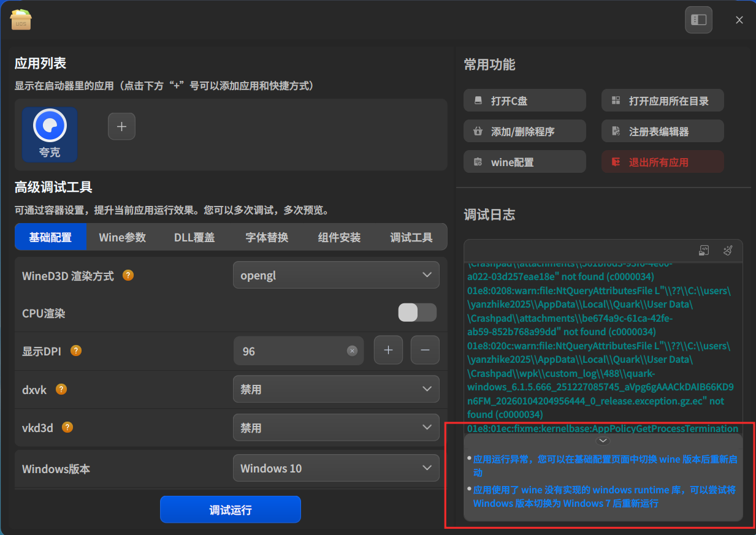Viewport: 756px width, 535px height.
Task: Go to the 组件安装 tab
Action: pos(339,237)
